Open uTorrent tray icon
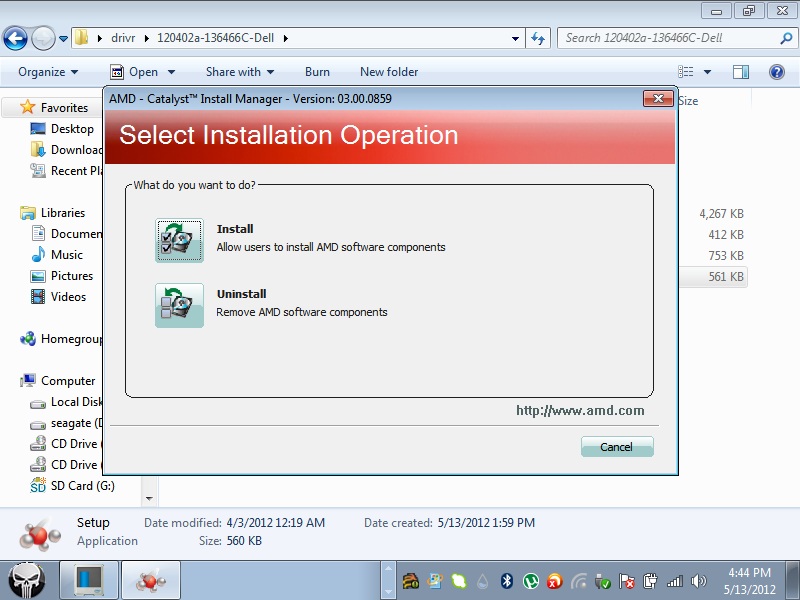 coord(530,581)
